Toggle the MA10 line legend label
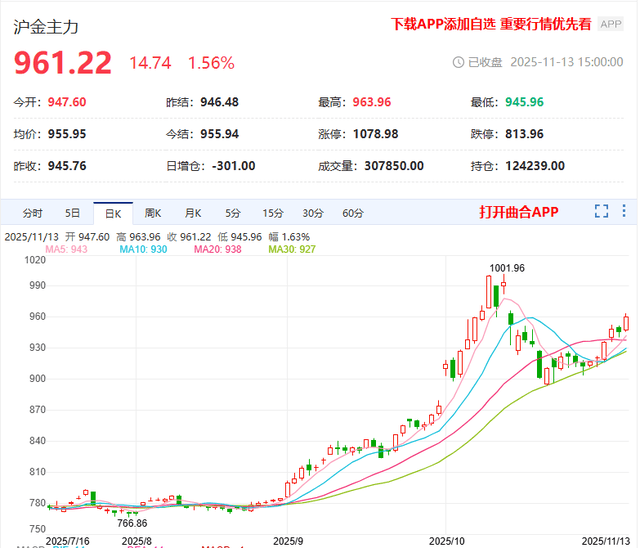This screenshot has width=640, height=548. 143,249
